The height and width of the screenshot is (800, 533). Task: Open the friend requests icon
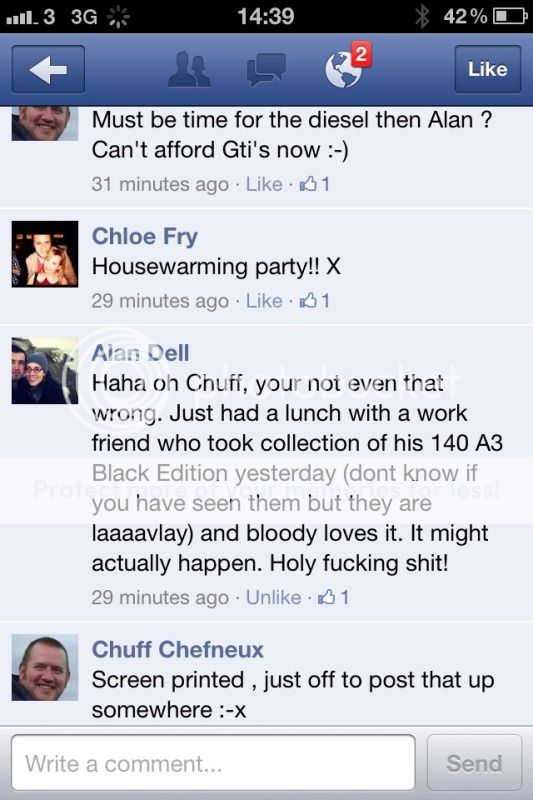[x=189, y=69]
